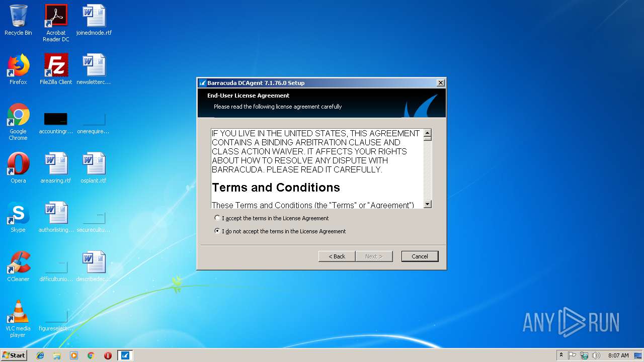Click the Barracuda Setup taskbar button
Image resolution: width=644 pixels, height=362 pixels.
125,355
